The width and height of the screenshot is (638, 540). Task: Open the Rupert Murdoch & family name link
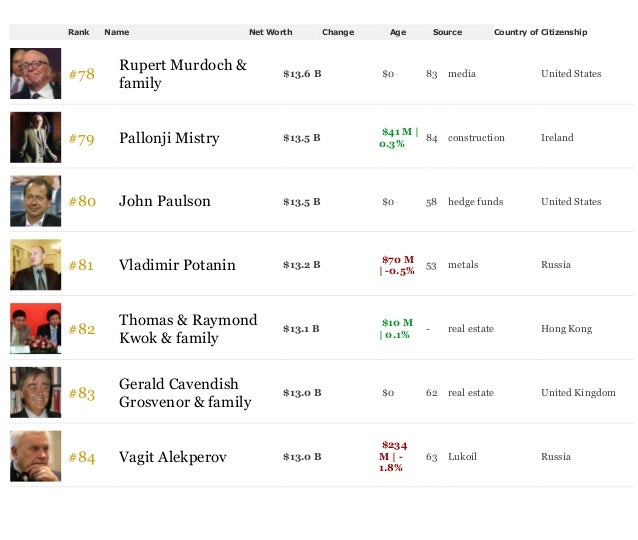183,74
